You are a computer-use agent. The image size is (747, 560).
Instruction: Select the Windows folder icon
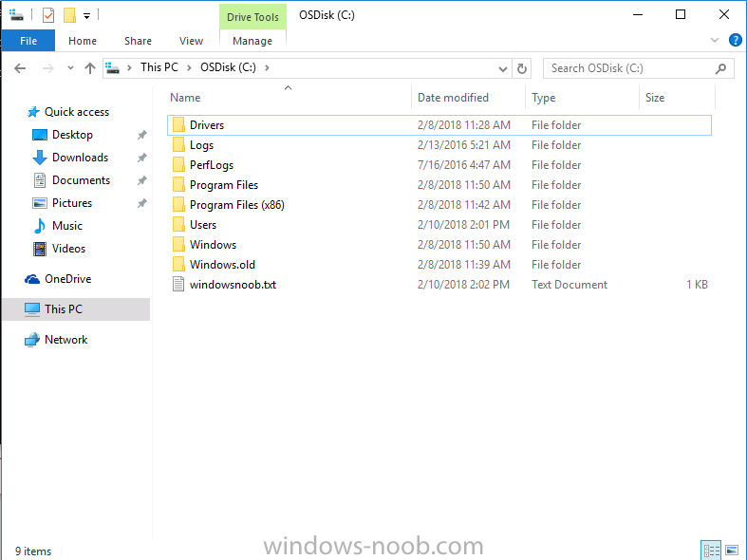click(178, 245)
